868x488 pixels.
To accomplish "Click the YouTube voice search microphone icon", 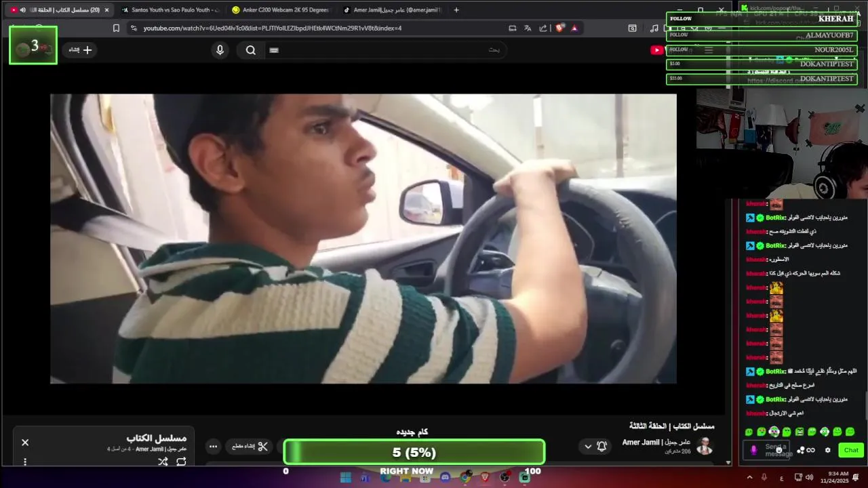I will (x=220, y=50).
